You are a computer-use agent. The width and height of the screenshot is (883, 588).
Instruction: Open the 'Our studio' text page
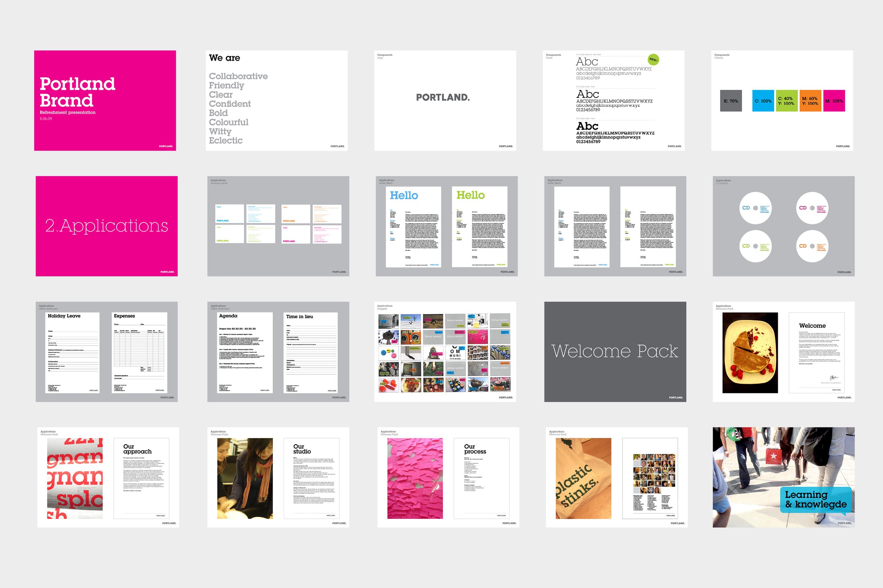click(312, 479)
